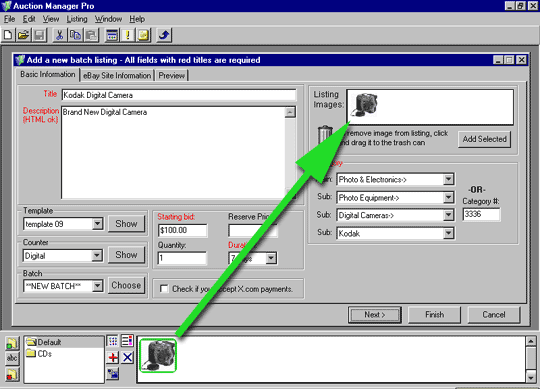Screen dimensions: 540x389
Task: Click the scissors Cut toolbar icon
Action: (x=59, y=35)
